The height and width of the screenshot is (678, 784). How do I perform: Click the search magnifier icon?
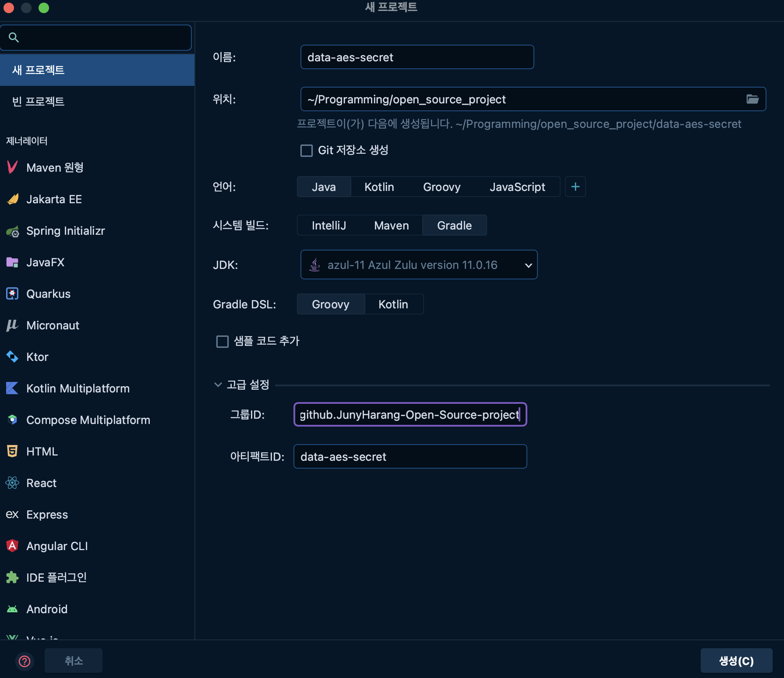click(14, 38)
